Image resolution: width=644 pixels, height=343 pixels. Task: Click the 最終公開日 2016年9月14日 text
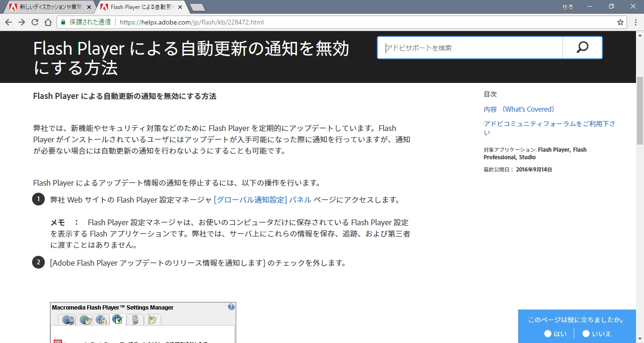(518, 170)
